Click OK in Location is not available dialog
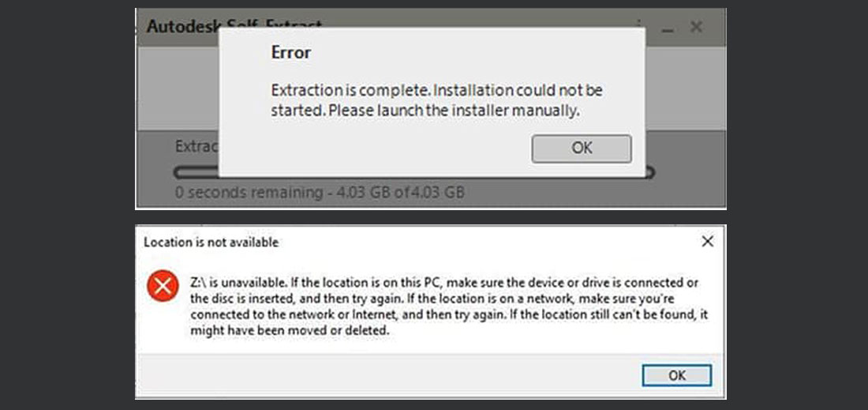Screen dimensions: 868x410 coord(676,375)
